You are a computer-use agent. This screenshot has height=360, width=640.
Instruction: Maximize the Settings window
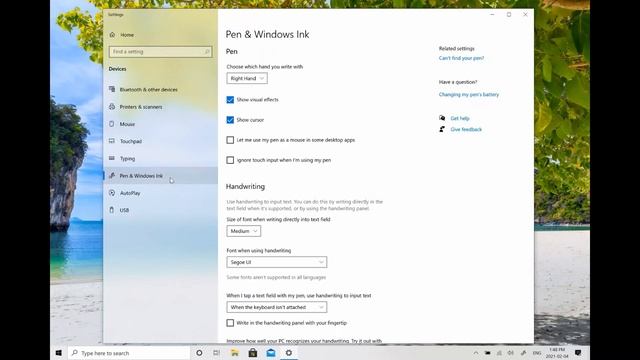pos(509,15)
